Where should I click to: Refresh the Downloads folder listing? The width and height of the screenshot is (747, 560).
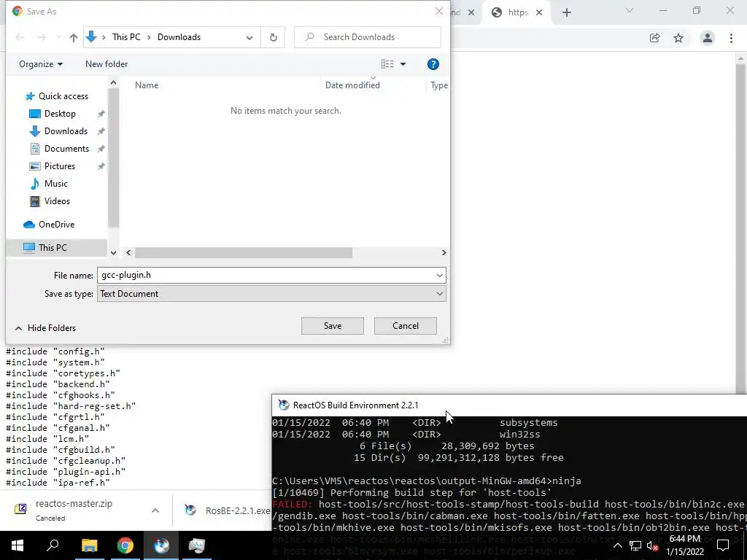pos(273,37)
